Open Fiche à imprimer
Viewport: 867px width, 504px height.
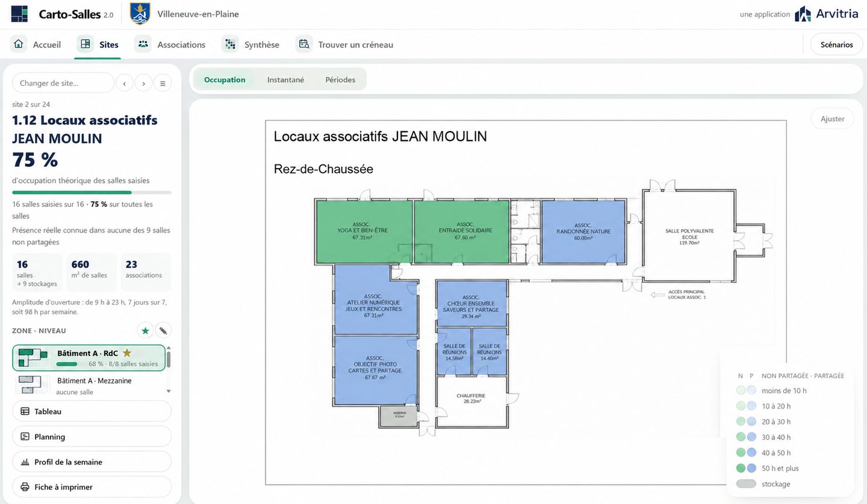(92, 487)
